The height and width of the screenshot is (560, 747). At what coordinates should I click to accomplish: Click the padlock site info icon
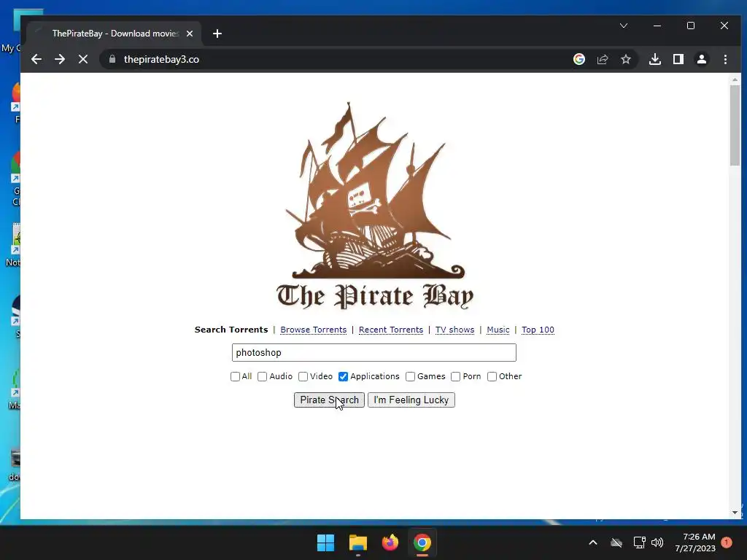coord(112,59)
